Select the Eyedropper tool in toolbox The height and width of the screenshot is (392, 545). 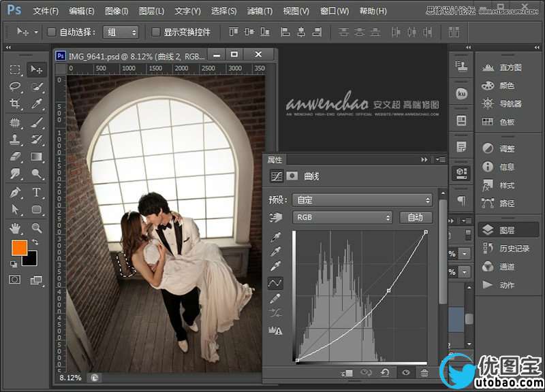37,103
